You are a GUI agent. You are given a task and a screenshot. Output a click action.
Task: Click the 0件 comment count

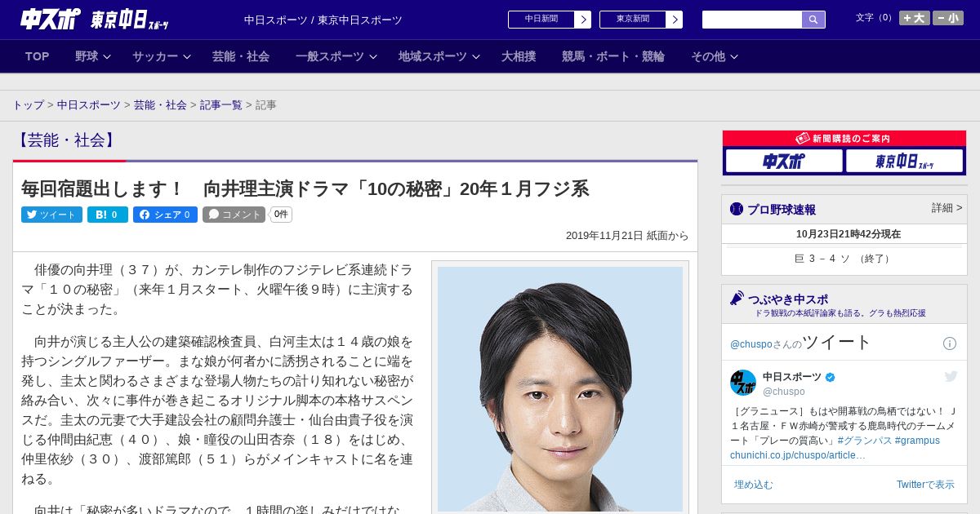pyautogui.click(x=282, y=215)
